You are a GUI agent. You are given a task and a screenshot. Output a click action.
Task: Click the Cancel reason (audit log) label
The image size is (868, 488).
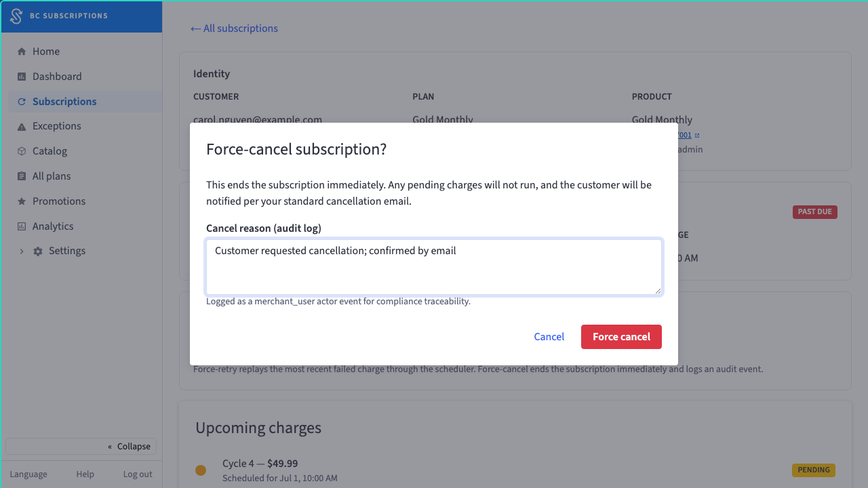point(264,228)
